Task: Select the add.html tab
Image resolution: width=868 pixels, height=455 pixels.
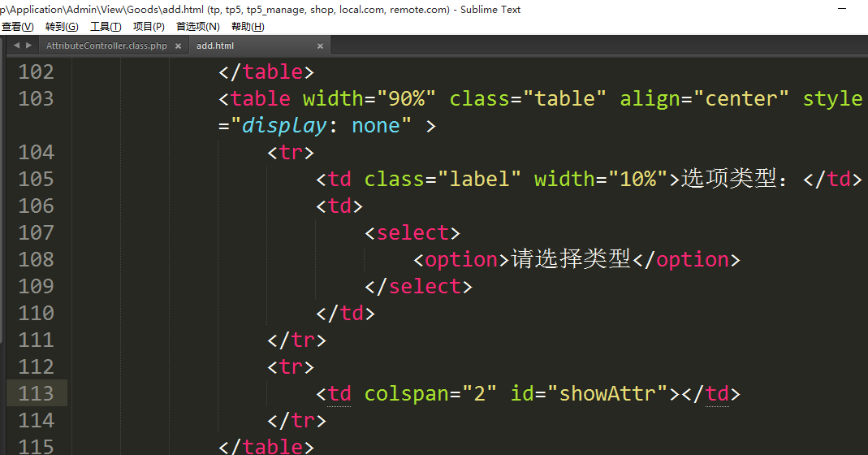Action: 215,46
